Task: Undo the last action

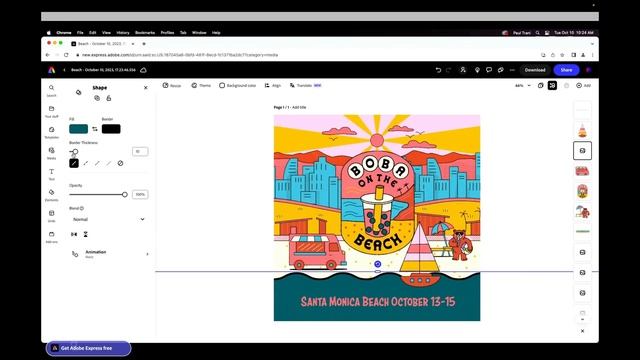Action: (438, 70)
